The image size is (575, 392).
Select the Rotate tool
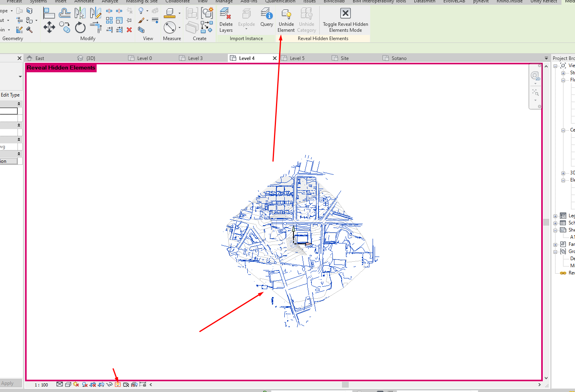(80, 27)
